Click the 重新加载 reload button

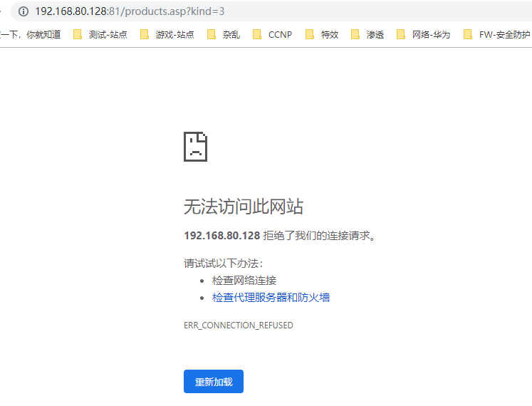[x=214, y=382]
